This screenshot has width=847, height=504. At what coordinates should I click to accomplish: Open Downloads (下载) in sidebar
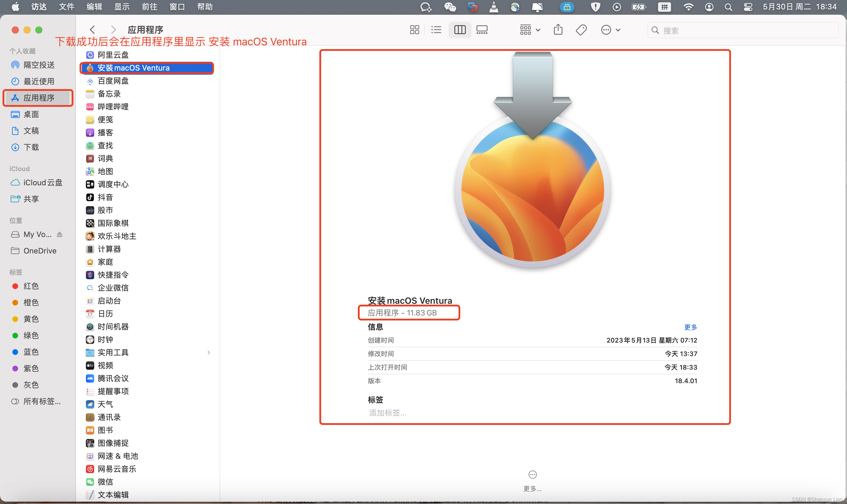37,147
